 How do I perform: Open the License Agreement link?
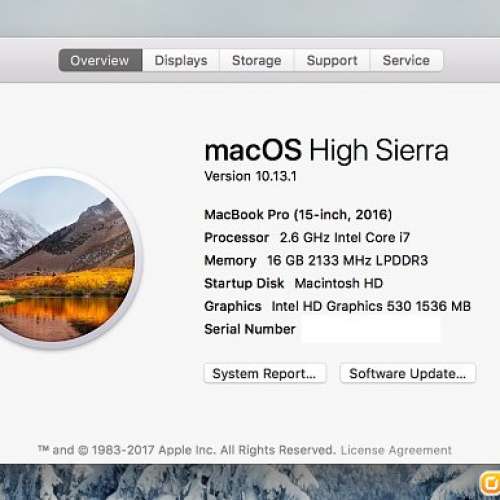pyautogui.click(x=396, y=450)
